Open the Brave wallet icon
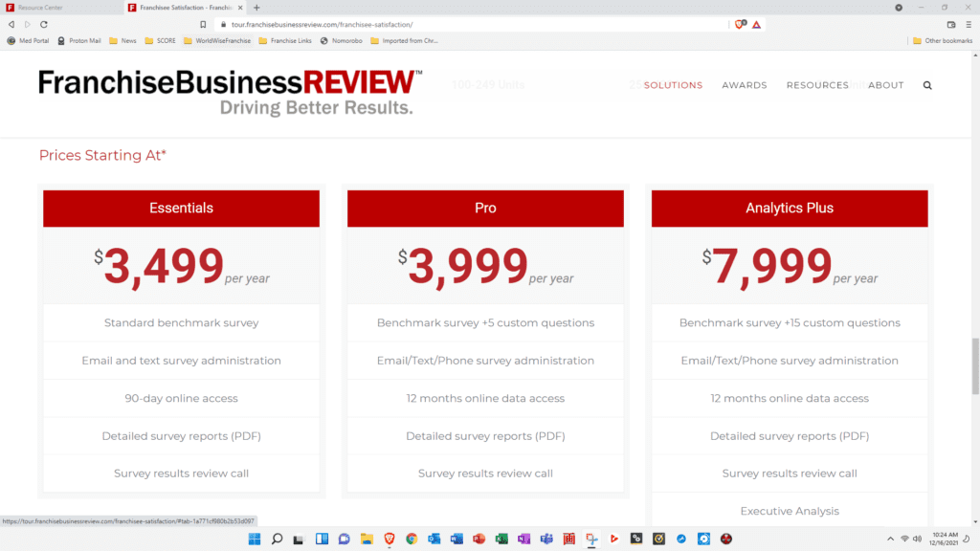This screenshot has height=551, width=980. (x=951, y=24)
